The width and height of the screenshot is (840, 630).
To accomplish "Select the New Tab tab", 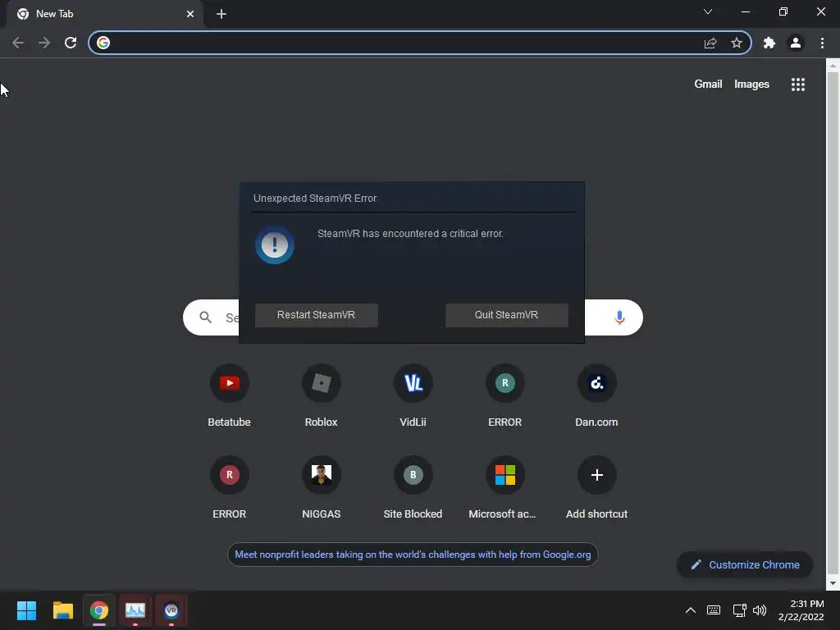I will point(105,14).
